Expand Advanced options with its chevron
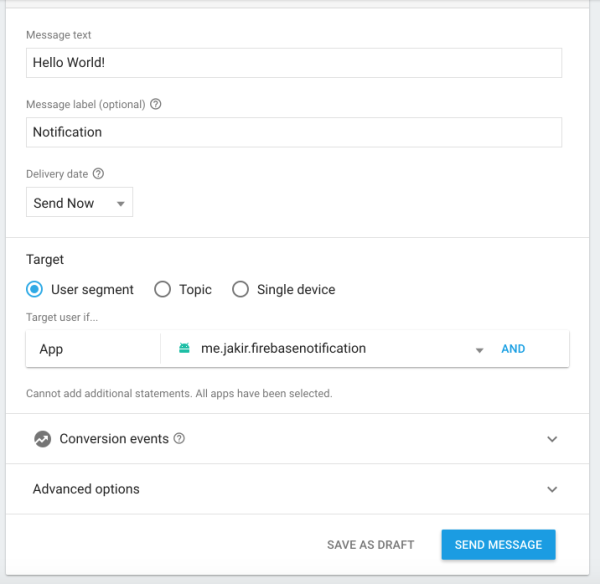600x584 pixels. [552, 489]
